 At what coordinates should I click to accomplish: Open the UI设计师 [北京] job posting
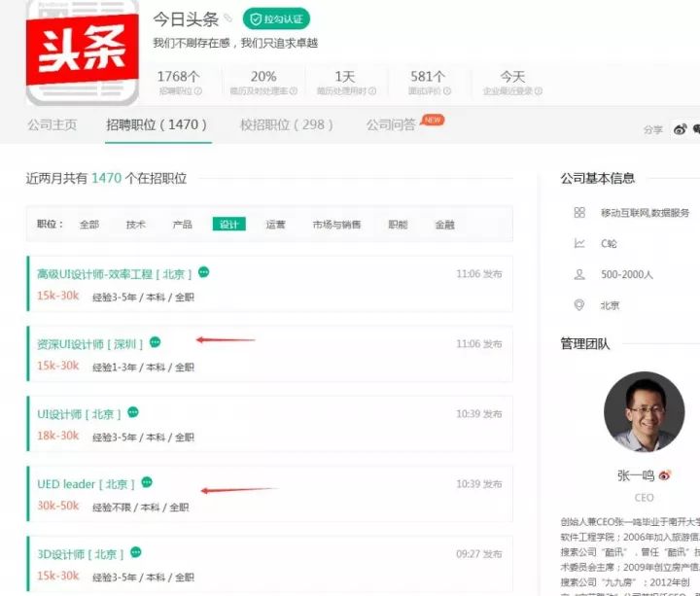79,414
